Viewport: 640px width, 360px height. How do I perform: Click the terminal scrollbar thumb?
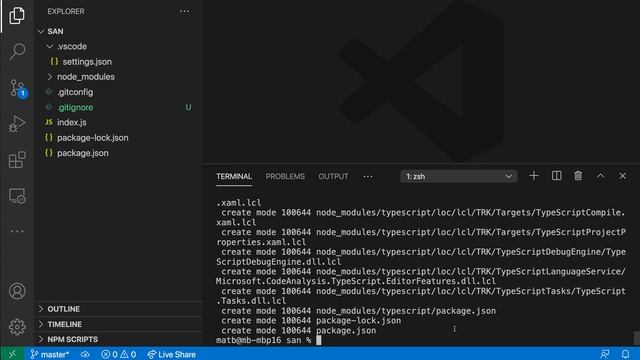coord(636,338)
